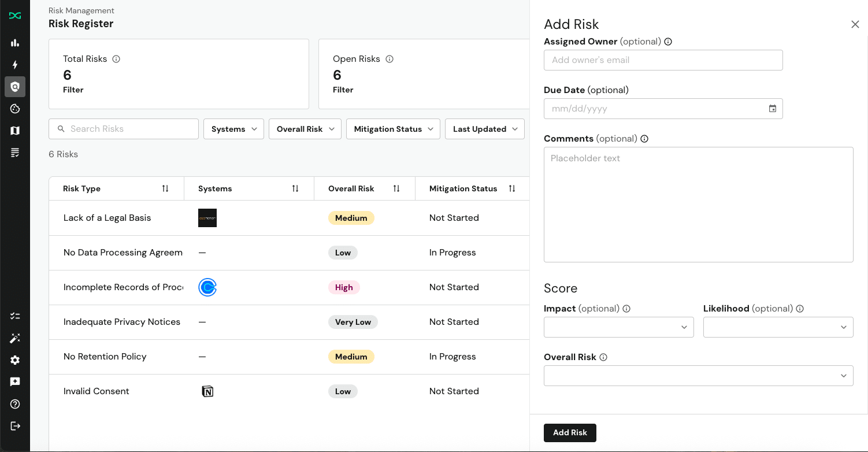Image resolution: width=868 pixels, height=452 pixels.
Task: Open the lightning bolt sidebar icon
Action: tap(15, 65)
